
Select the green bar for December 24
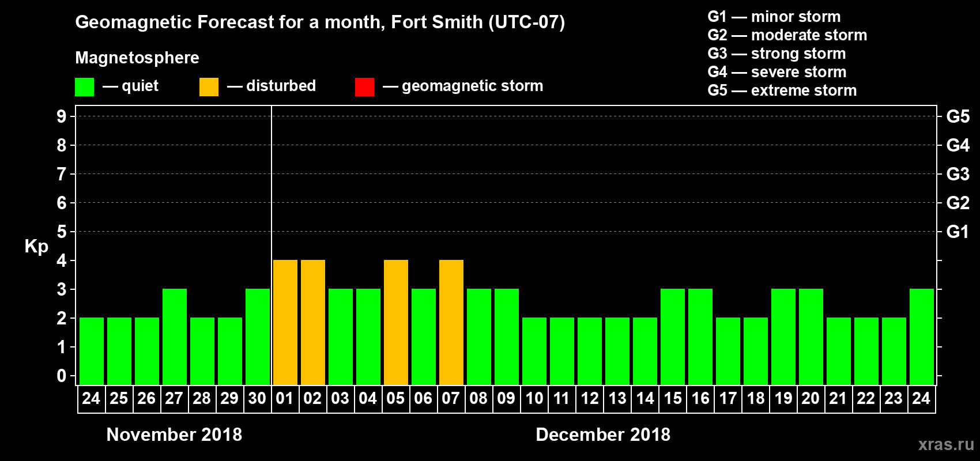[x=922, y=337]
